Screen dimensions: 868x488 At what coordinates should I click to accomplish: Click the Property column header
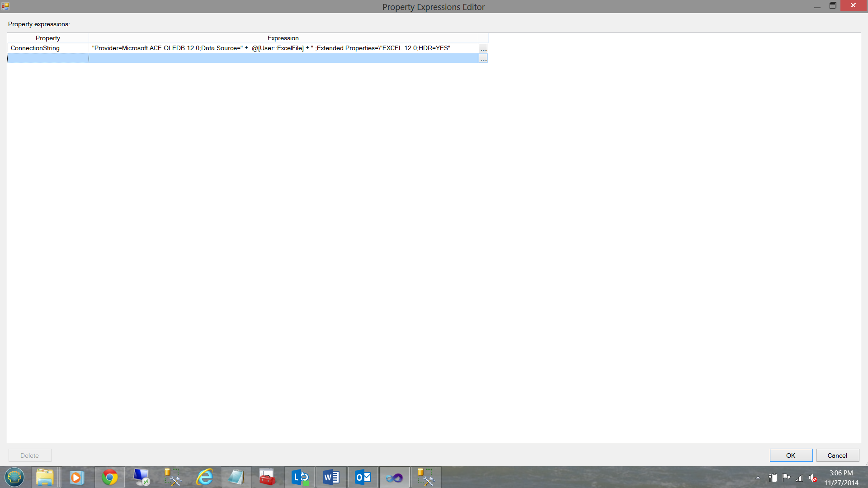click(x=48, y=38)
